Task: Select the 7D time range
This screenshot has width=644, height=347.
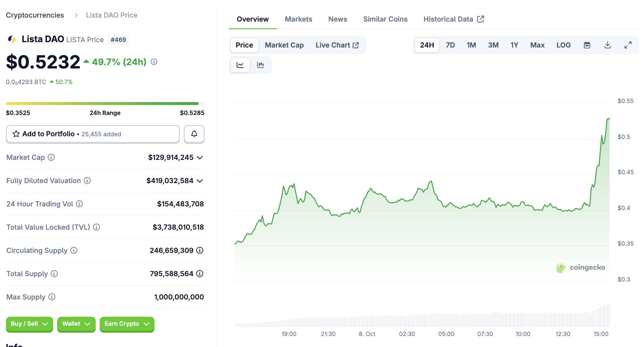Action: (x=450, y=45)
